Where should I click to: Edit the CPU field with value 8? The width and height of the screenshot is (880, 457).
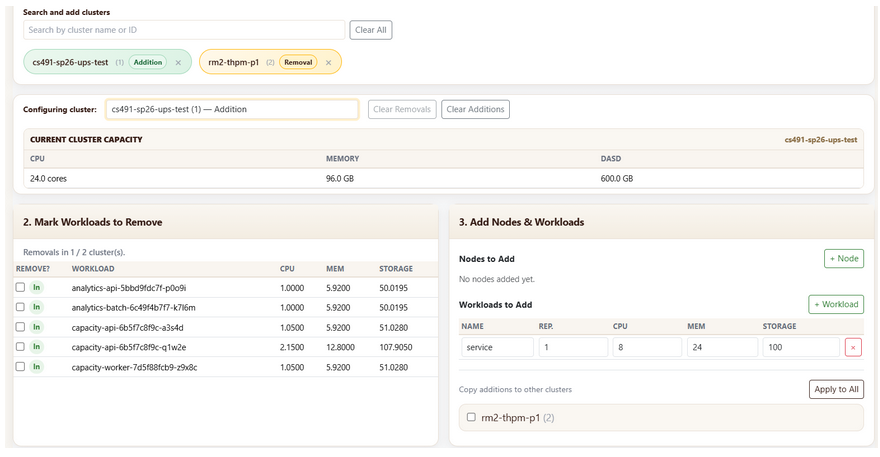coord(647,348)
